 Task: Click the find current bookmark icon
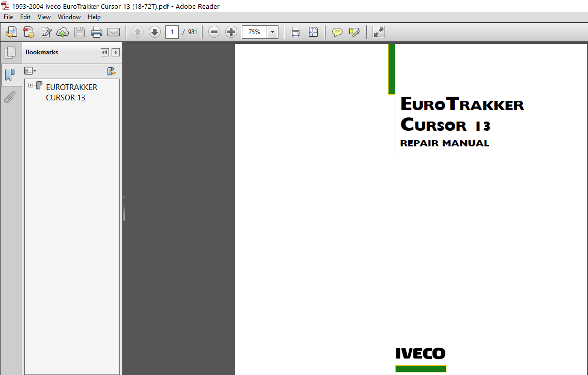pos(112,71)
